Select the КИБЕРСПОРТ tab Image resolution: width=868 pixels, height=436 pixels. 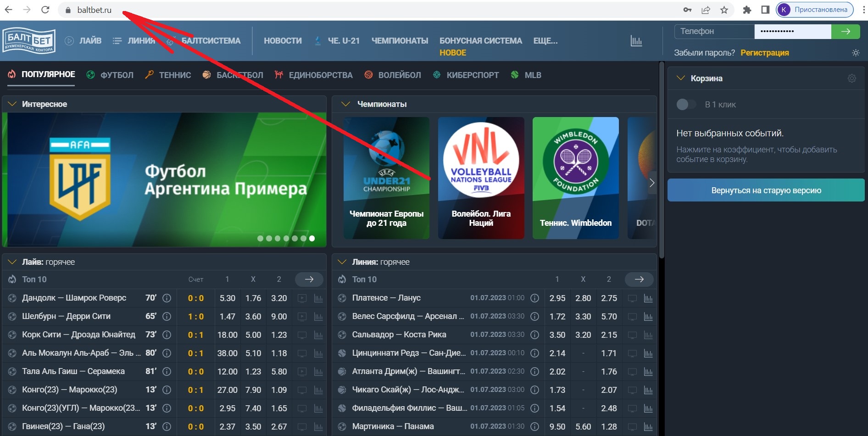click(x=466, y=75)
